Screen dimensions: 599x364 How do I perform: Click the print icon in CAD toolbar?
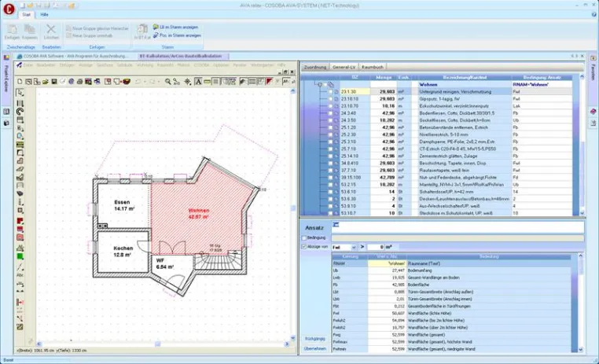[x=79, y=81]
